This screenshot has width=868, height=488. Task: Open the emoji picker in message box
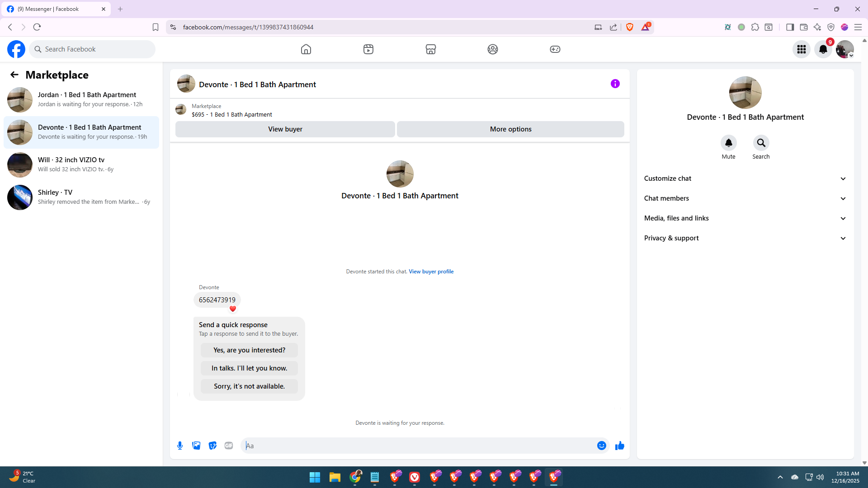pyautogui.click(x=602, y=446)
